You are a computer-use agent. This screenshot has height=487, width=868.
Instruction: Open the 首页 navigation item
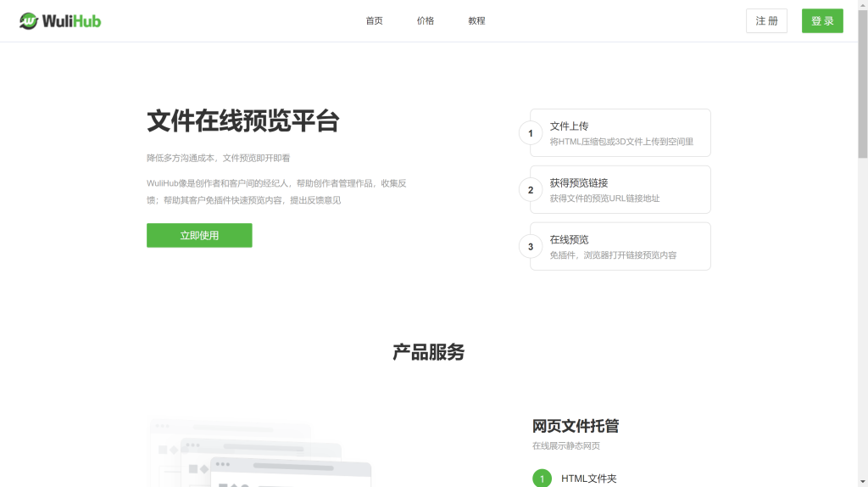point(374,21)
